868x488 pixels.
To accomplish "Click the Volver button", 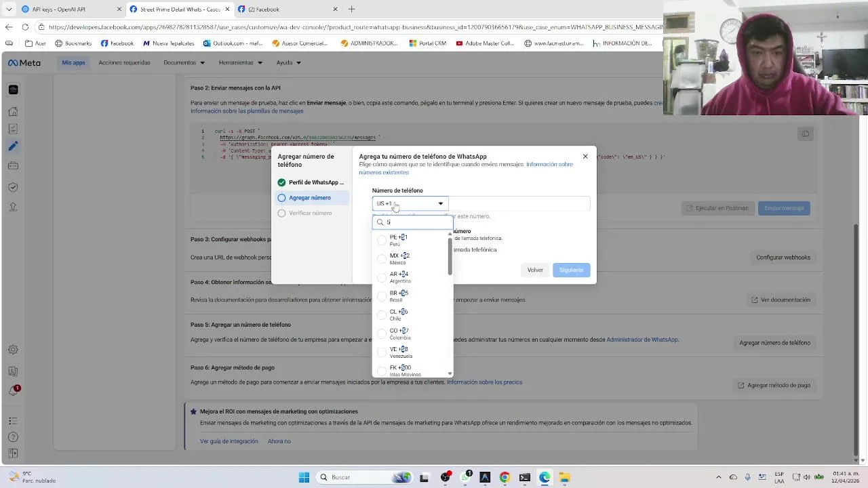I will coord(535,270).
